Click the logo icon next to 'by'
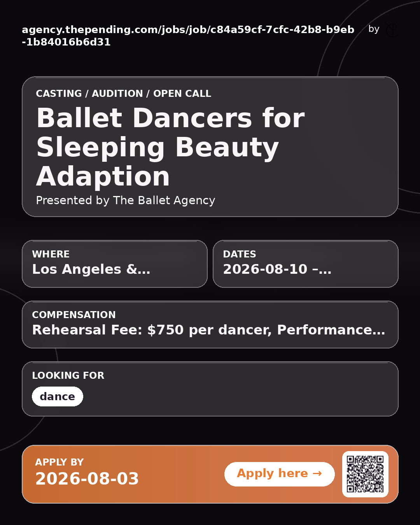Screen dimensions: 420x525 pyautogui.click(x=392, y=30)
